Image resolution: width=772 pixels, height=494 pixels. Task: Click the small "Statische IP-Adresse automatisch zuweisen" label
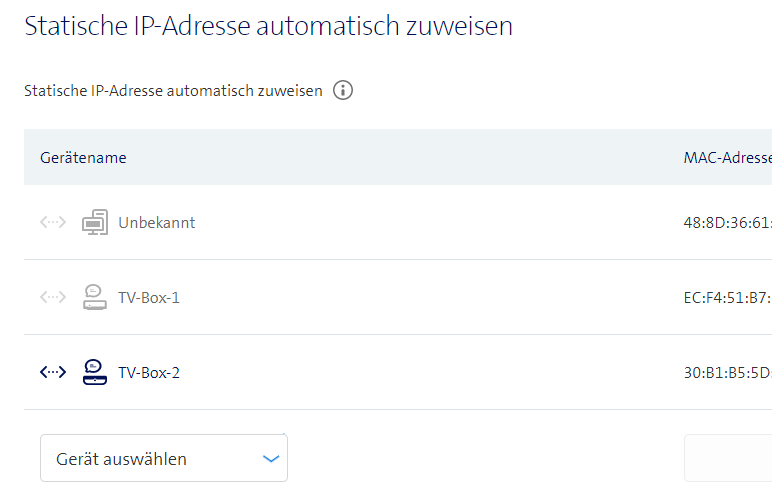pos(173,91)
